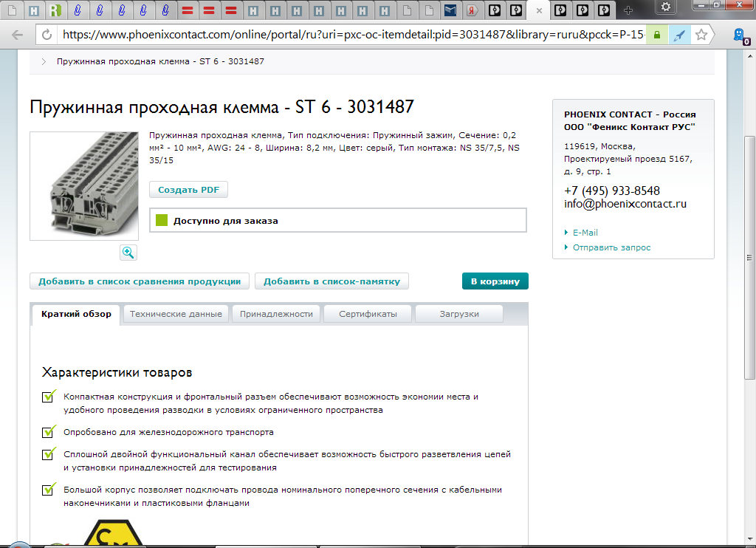Click the Создать PDF button
This screenshot has width=756, height=548.
(188, 190)
